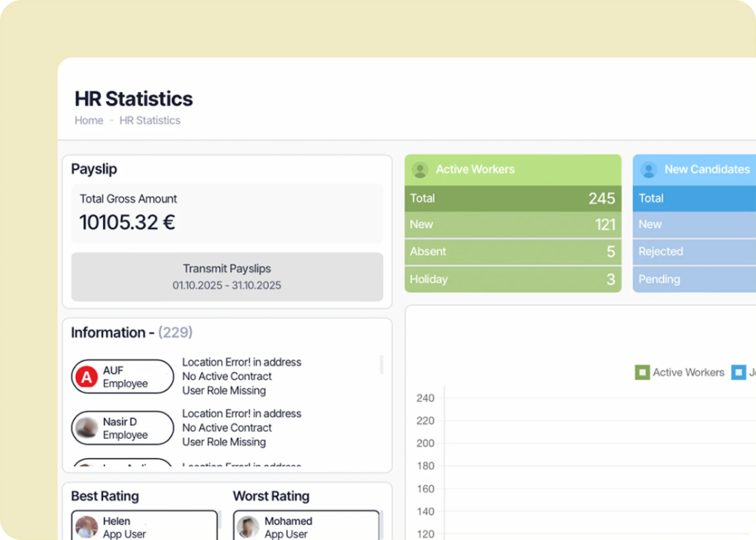Click the Information list scrollbar

click(x=382, y=364)
